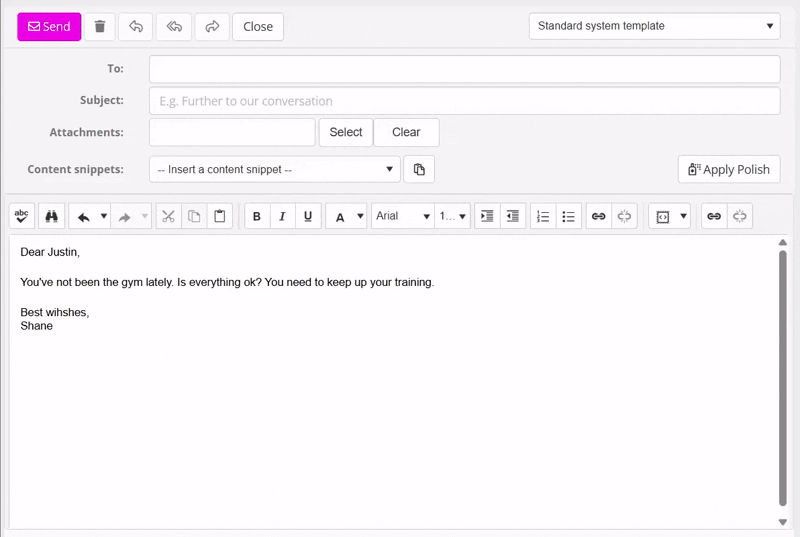Click the reply all arrow icon
This screenshot has height=537, width=800.
tap(174, 27)
